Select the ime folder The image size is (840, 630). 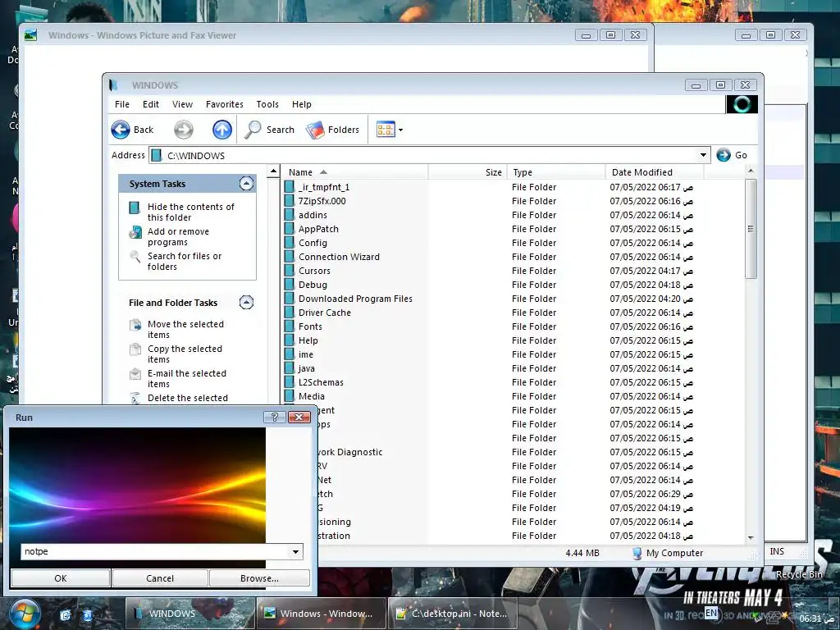[x=306, y=354]
